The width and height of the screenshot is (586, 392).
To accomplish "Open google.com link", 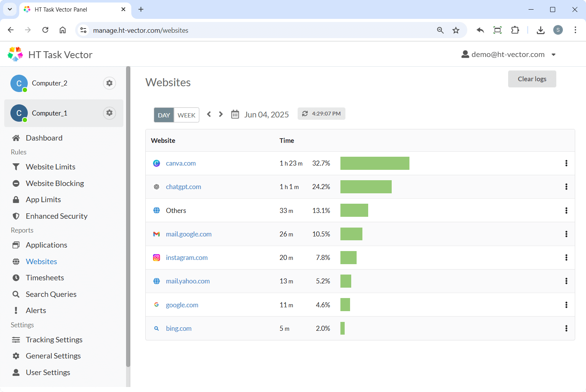I will [x=182, y=305].
